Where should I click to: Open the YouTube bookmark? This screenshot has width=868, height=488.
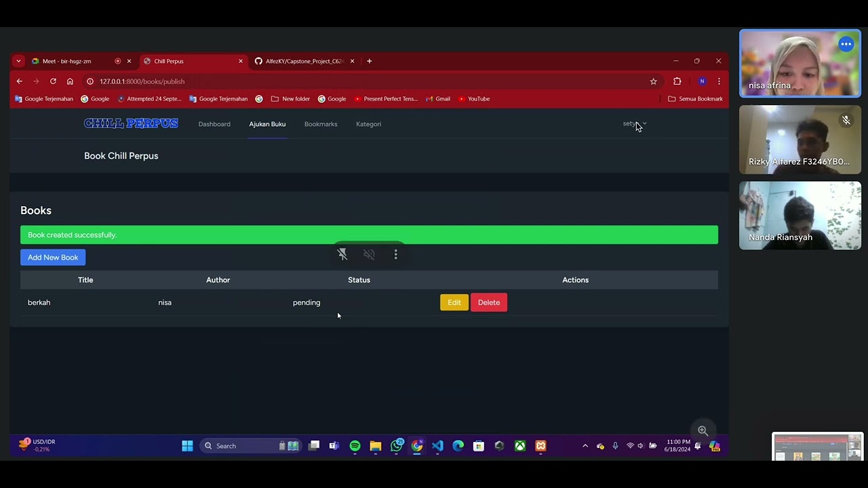[474, 99]
